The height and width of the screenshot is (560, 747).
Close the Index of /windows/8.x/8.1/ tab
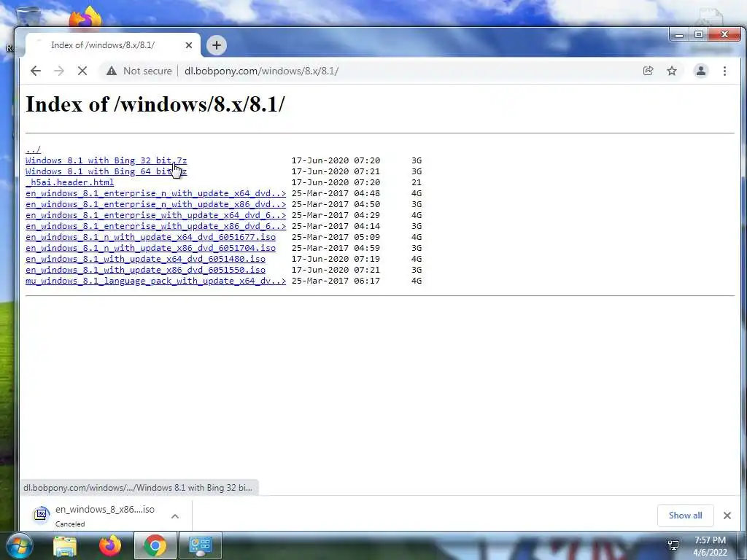click(x=189, y=45)
